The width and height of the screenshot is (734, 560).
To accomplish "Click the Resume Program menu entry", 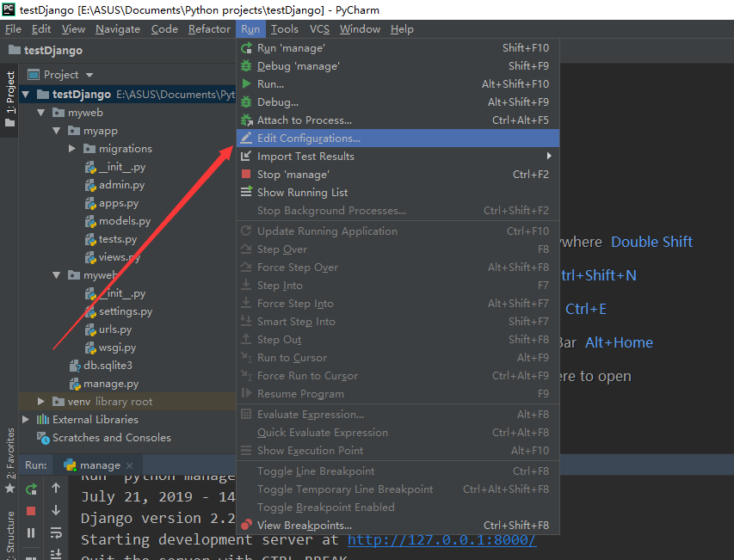I will (x=398, y=394).
